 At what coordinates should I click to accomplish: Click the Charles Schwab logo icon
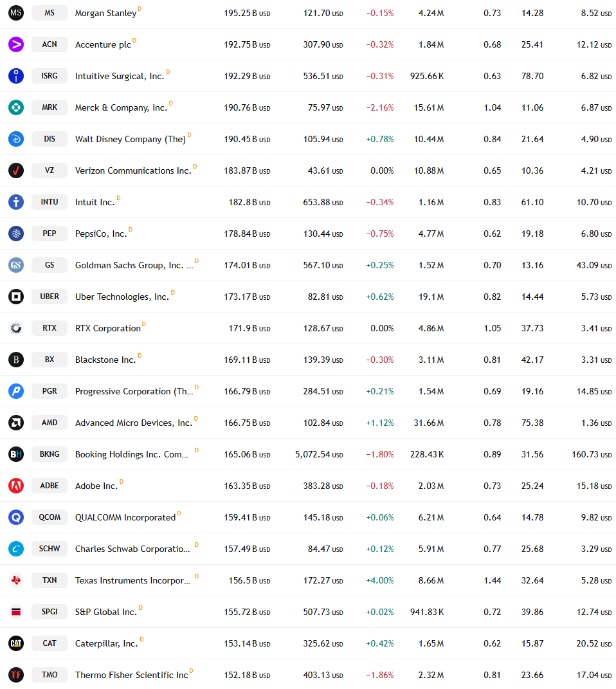point(16,549)
